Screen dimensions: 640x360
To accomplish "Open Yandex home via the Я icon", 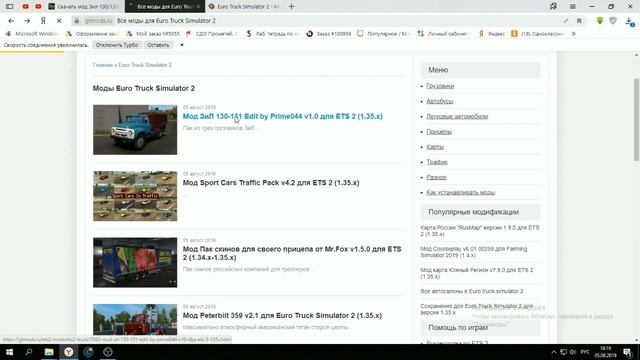I will (x=43, y=20).
